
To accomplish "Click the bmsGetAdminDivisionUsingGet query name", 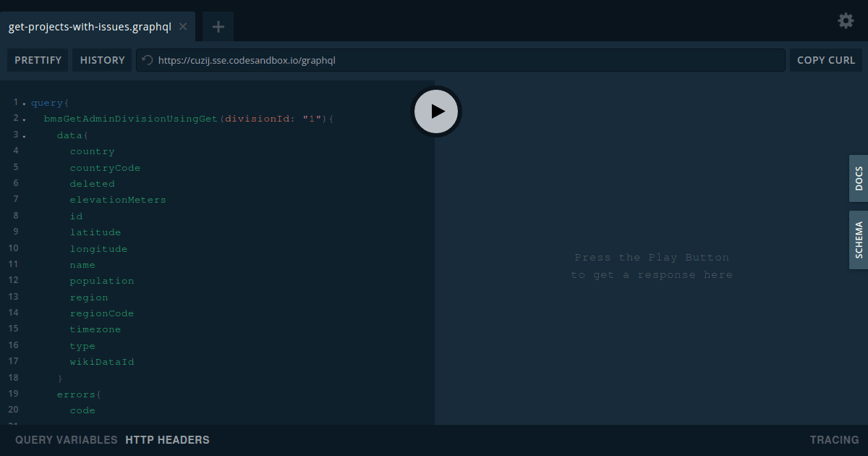I will tap(131, 119).
